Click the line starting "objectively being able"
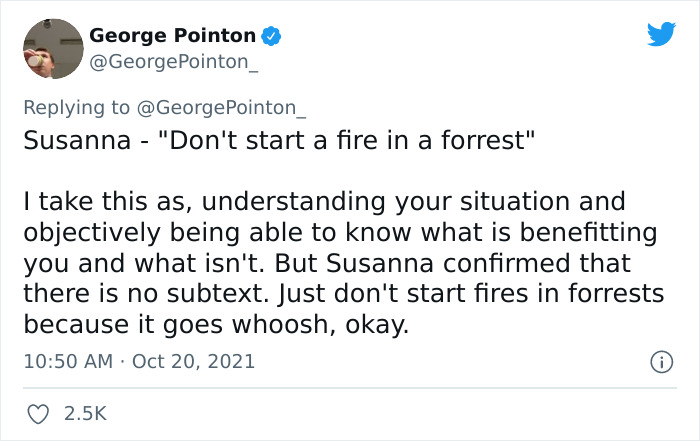This screenshot has width=700, height=441. (x=340, y=234)
